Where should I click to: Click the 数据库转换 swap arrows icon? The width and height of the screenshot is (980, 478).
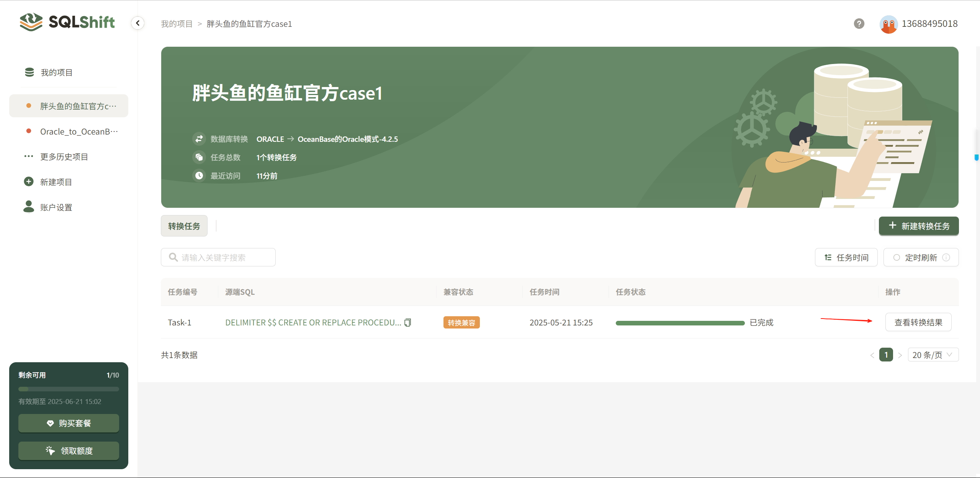(199, 139)
